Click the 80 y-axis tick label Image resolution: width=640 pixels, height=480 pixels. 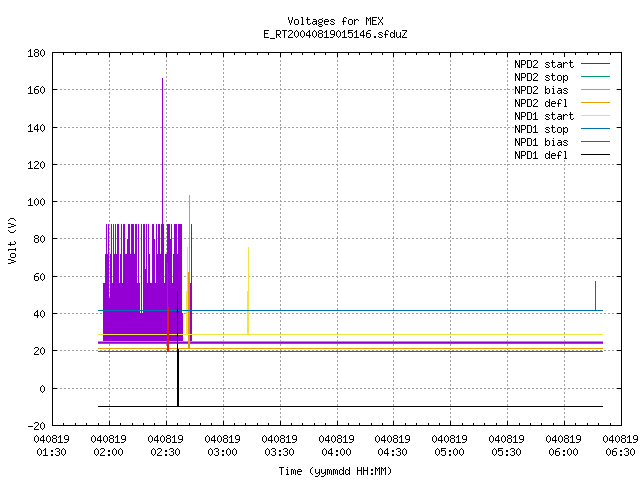pyautogui.click(x=39, y=239)
